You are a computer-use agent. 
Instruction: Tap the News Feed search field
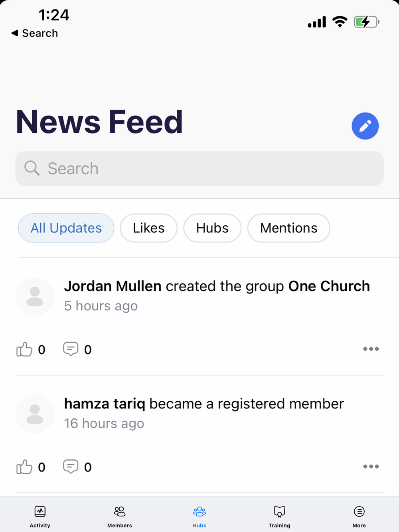coord(199,168)
